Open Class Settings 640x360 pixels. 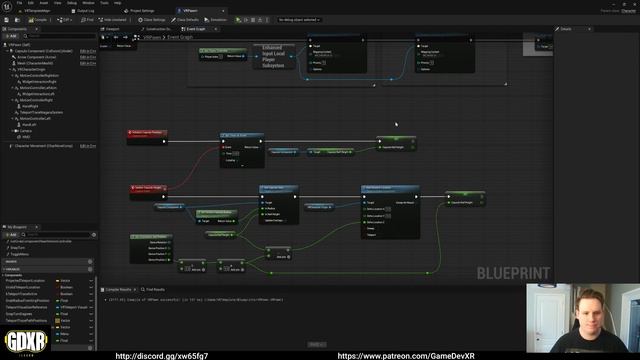pos(151,20)
